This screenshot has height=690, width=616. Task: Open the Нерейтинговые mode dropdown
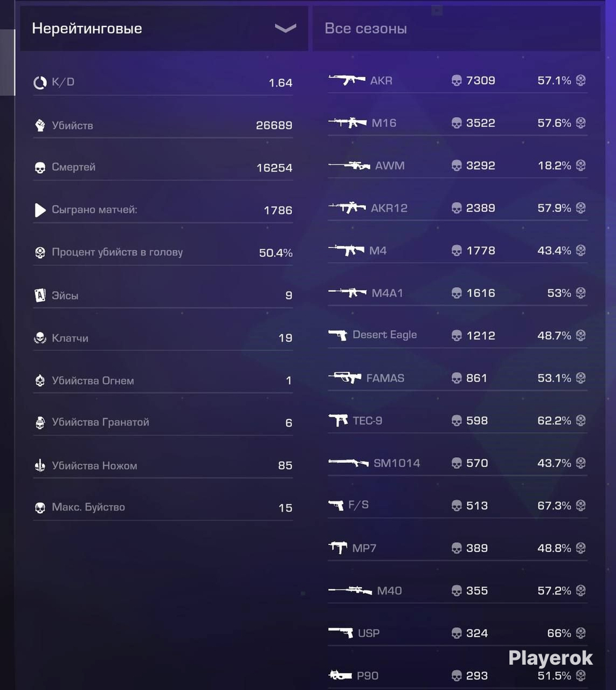click(x=164, y=28)
